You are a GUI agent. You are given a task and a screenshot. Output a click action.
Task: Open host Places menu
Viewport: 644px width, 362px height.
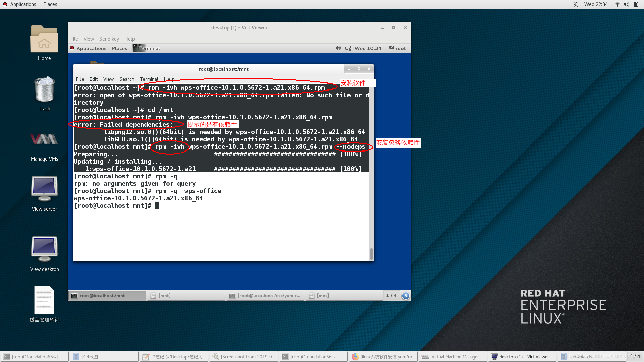point(50,4)
